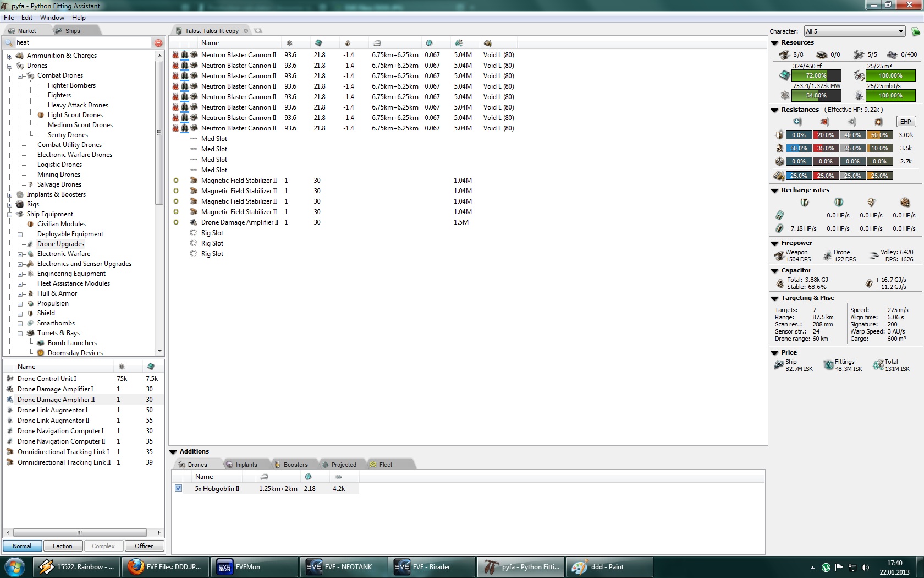Uncheck the 5x Hobgoblin II checkbox
This screenshot has width=924, height=578.
(178, 488)
